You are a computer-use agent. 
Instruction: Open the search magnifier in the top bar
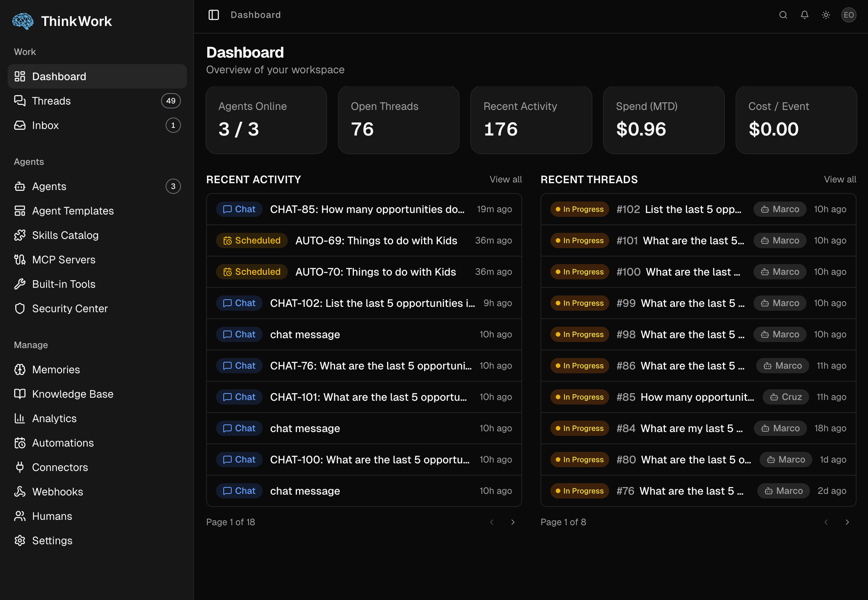tap(783, 15)
